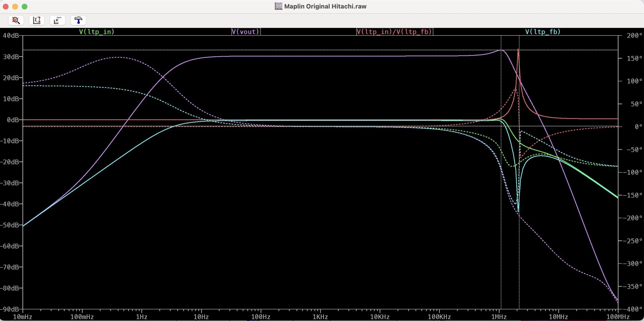Close the waveform window with the red button
Viewport: 644px width, 321px height.
pyautogui.click(x=6, y=7)
